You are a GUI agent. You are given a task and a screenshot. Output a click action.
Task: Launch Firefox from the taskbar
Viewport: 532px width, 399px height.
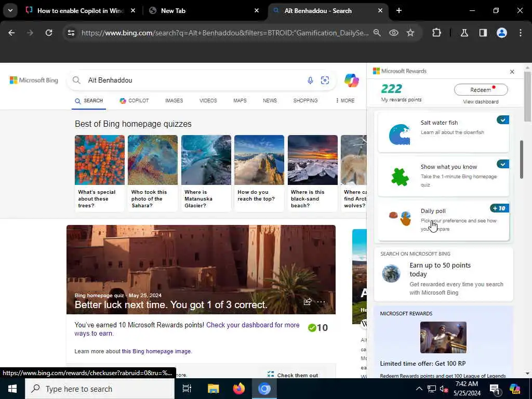pos(239,389)
